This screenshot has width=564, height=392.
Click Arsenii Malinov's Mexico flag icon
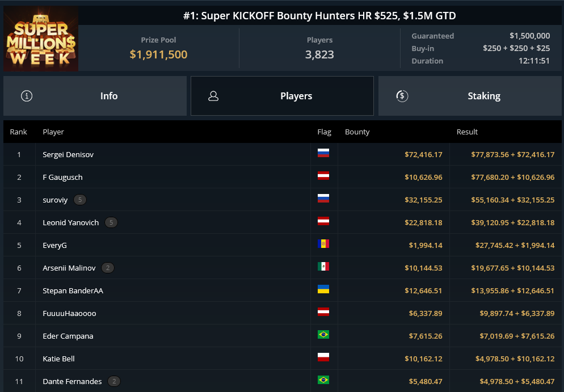click(323, 267)
